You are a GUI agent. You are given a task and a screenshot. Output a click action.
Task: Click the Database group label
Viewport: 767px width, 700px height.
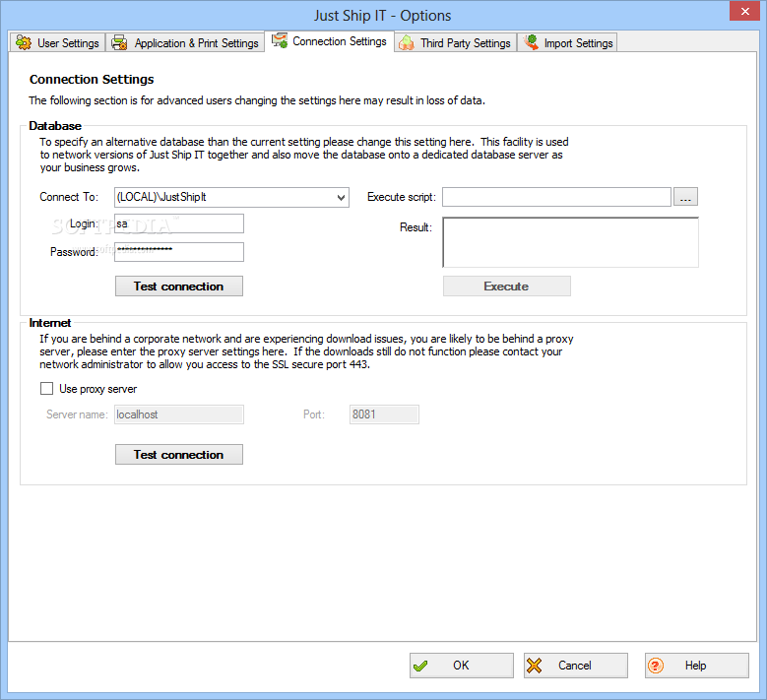point(55,126)
